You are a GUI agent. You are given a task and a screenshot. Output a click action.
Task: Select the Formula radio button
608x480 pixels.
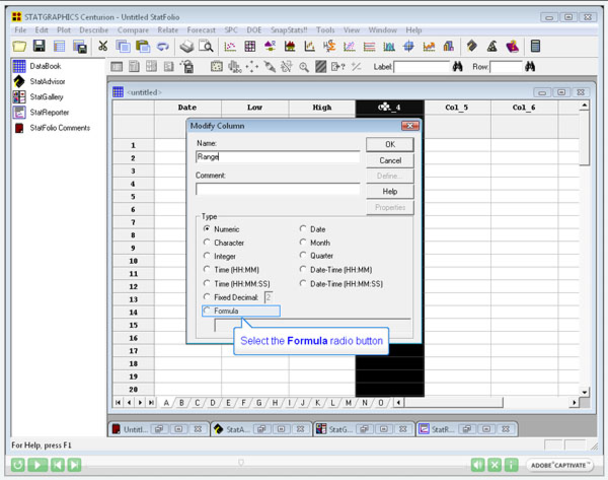(207, 311)
